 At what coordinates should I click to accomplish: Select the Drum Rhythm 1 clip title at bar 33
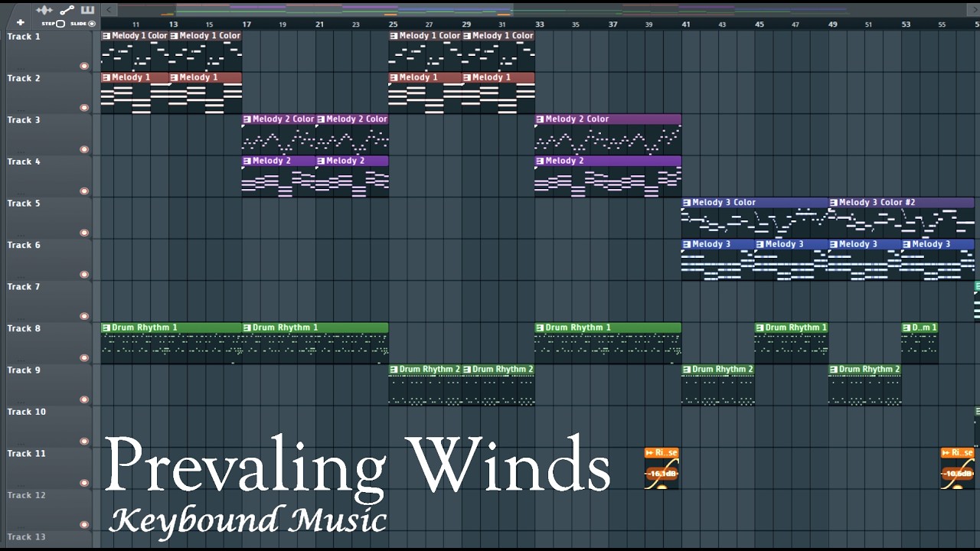(578, 328)
